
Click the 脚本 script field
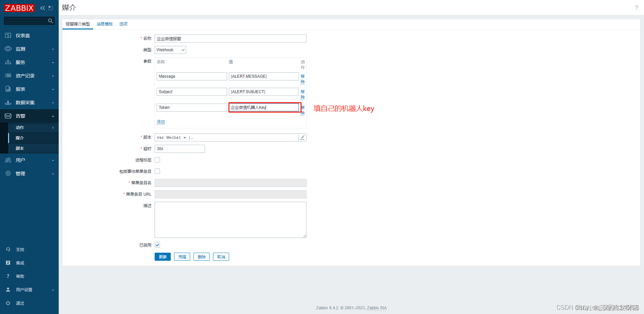[x=227, y=137]
